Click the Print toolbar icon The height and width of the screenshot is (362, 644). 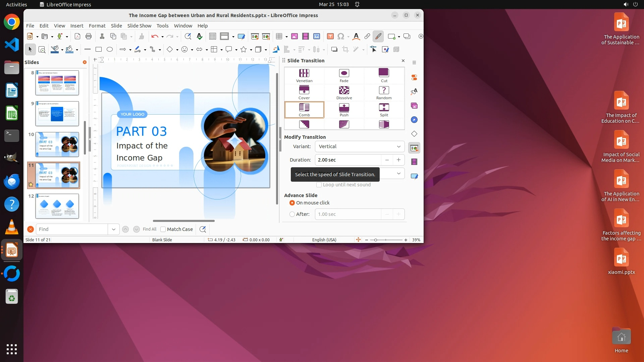pyautogui.click(x=89, y=36)
